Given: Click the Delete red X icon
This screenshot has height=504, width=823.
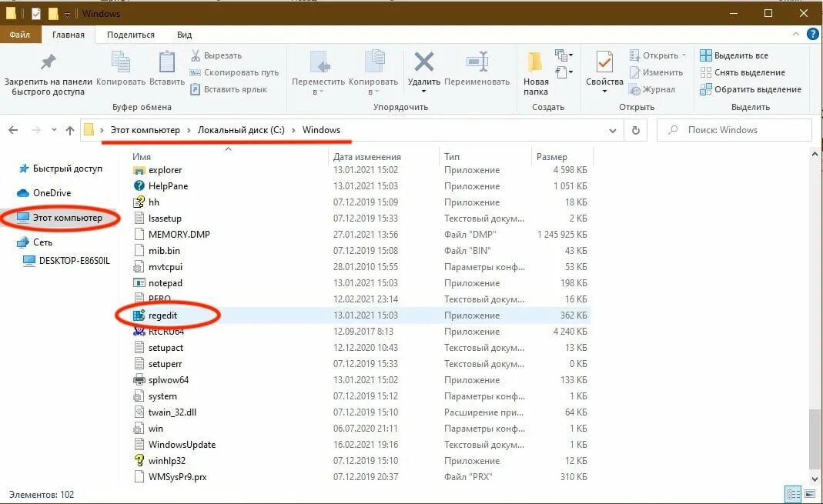Looking at the screenshot, I should [423, 62].
